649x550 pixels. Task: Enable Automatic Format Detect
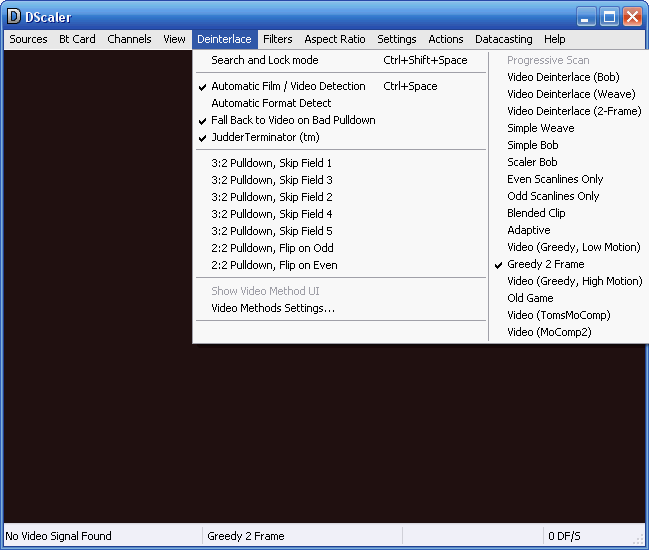click(341, 103)
